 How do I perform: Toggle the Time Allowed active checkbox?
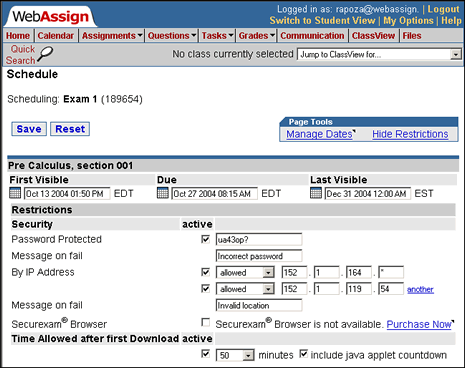[206, 354]
